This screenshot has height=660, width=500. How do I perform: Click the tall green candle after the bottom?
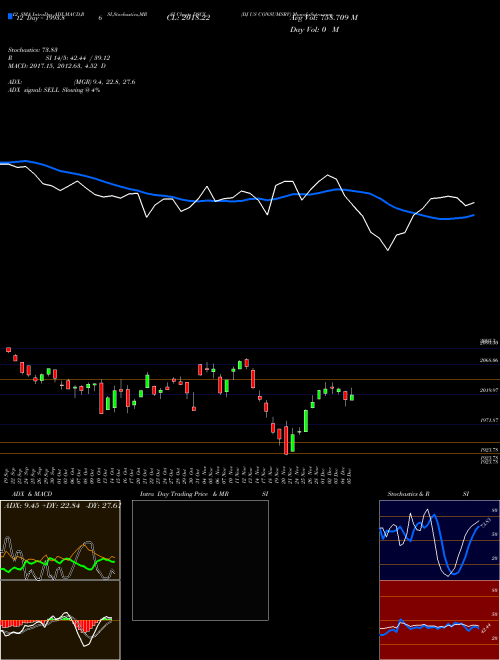coord(306,420)
